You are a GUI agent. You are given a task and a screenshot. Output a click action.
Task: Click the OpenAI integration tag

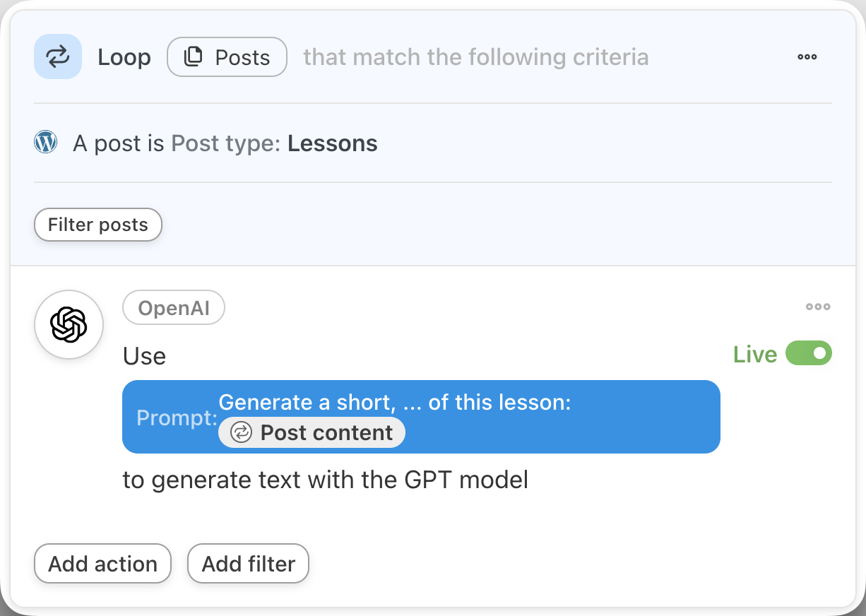tap(174, 309)
